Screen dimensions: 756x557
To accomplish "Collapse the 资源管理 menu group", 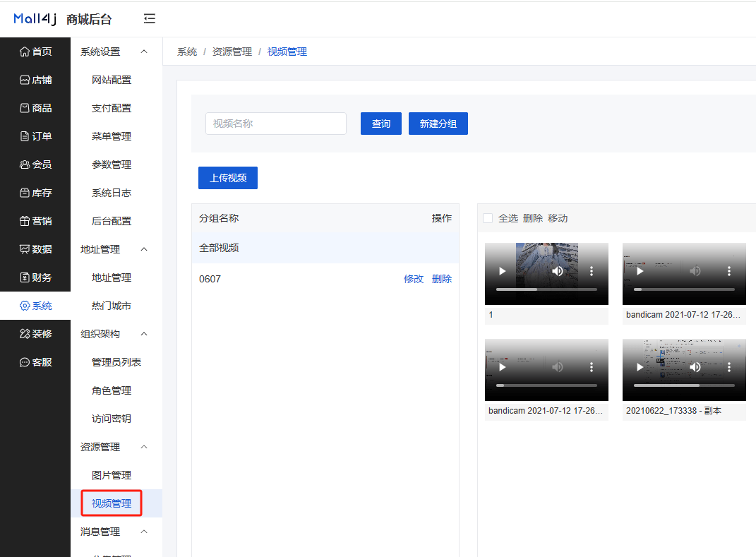I will coord(144,447).
